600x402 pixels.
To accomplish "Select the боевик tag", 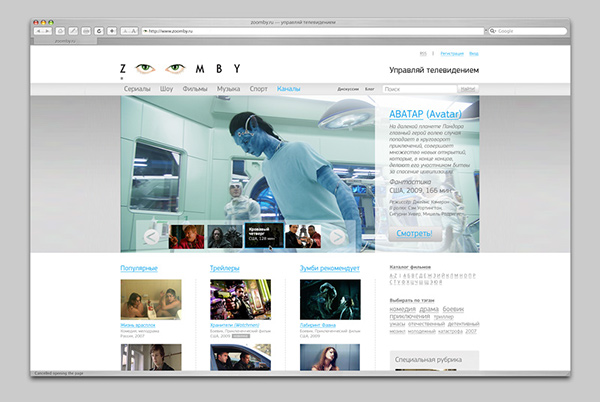I will (453, 309).
